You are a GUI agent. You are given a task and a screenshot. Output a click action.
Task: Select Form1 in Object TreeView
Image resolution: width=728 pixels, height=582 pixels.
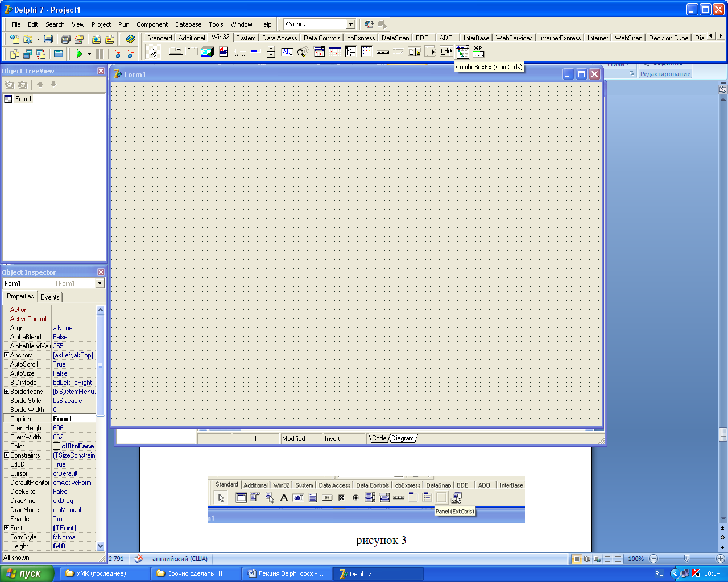pyautogui.click(x=23, y=99)
